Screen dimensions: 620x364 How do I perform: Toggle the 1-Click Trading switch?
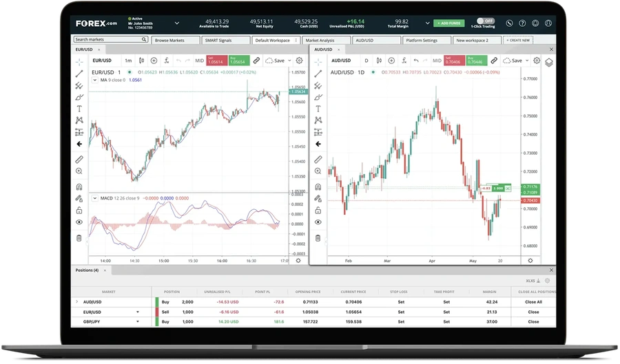(x=485, y=21)
